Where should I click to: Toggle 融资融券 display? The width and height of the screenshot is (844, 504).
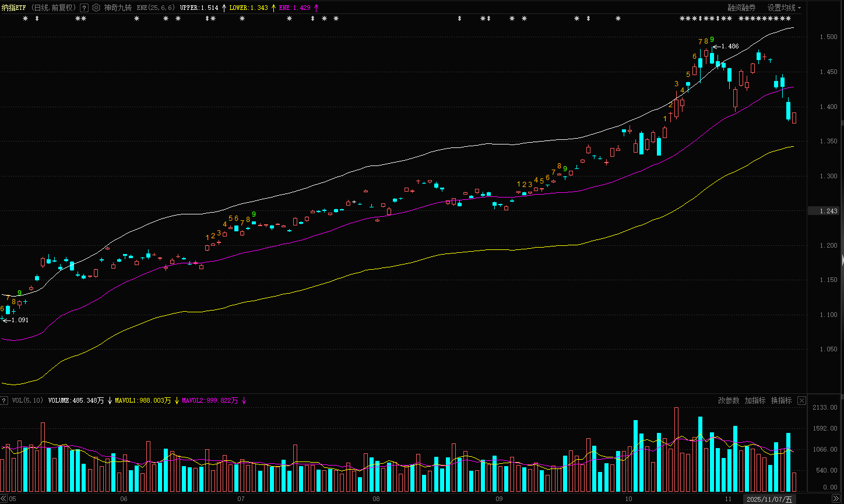741,8
